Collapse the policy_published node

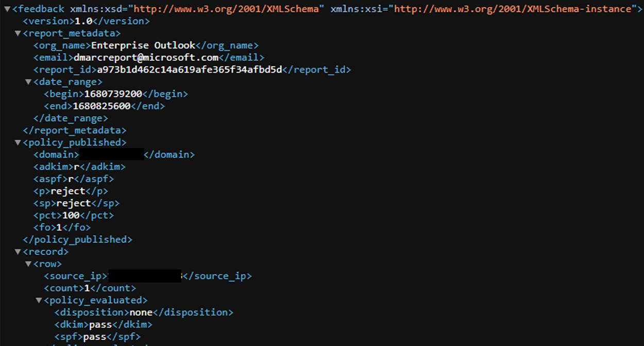(18, 143)
